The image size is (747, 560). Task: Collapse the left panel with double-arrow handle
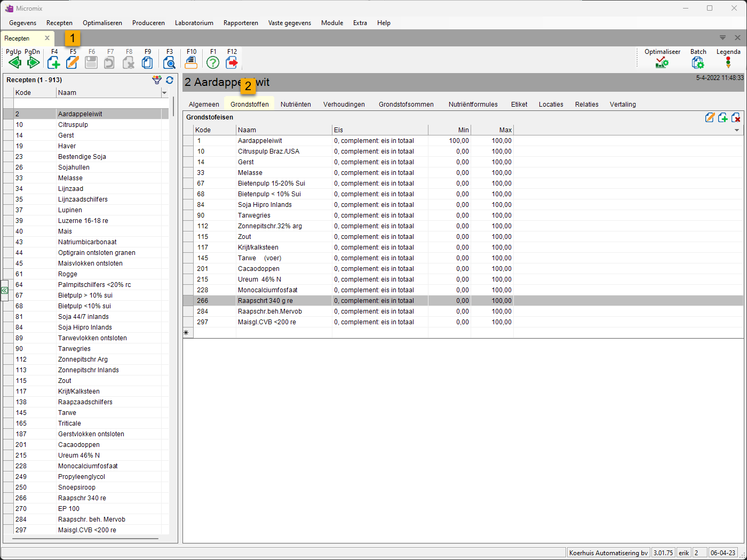coord(4,291)
